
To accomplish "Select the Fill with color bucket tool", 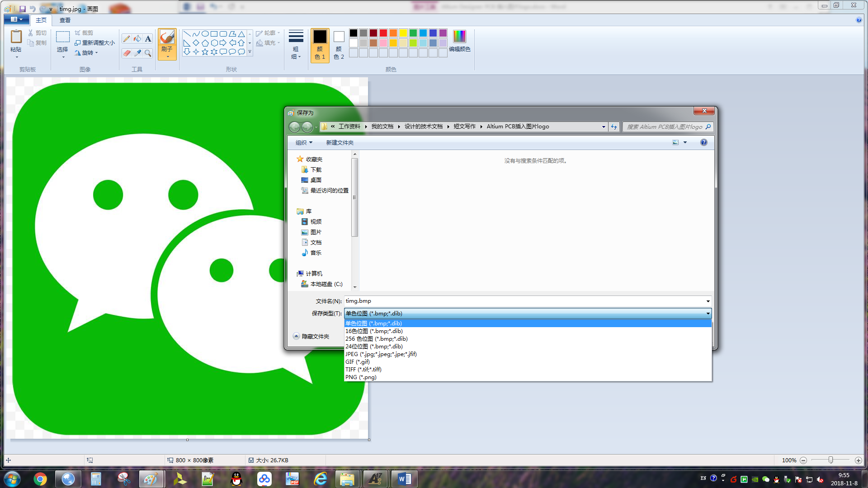I will click(137, 39).
